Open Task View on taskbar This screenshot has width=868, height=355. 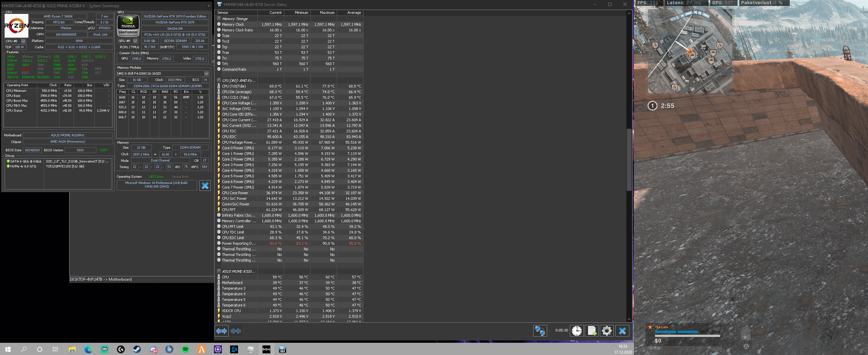click(x=55, y=349)
